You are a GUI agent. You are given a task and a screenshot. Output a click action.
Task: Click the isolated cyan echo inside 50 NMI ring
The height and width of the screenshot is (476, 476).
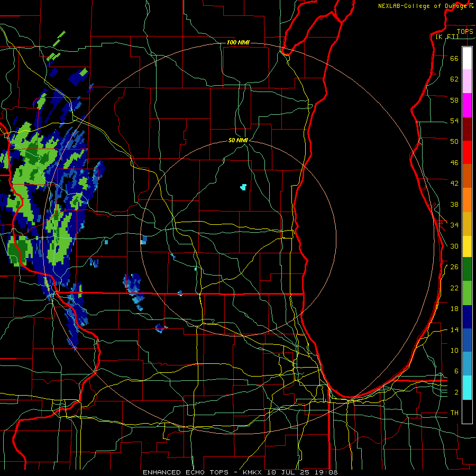[243, 187]
